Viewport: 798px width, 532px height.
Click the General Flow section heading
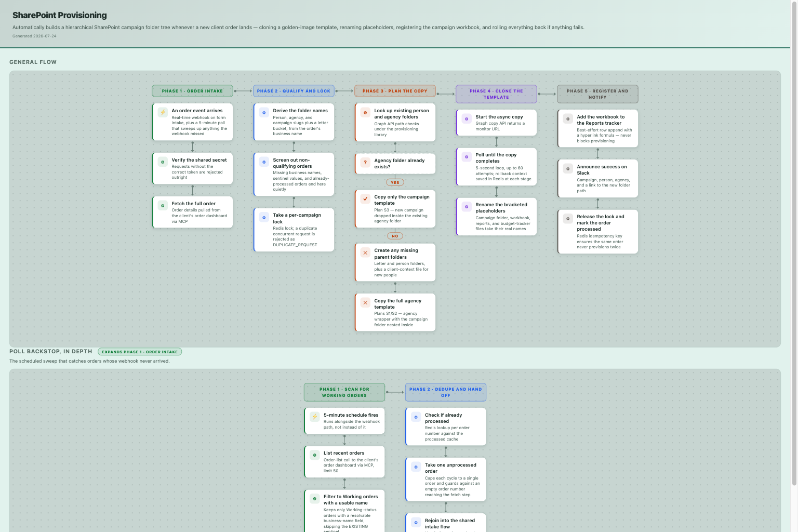click(x=33, y=62)
